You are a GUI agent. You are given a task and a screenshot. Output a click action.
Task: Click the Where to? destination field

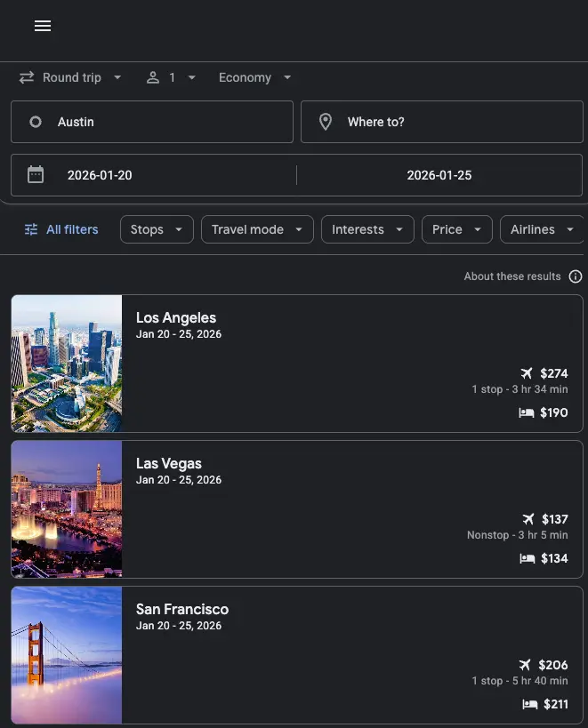point(442,122)
